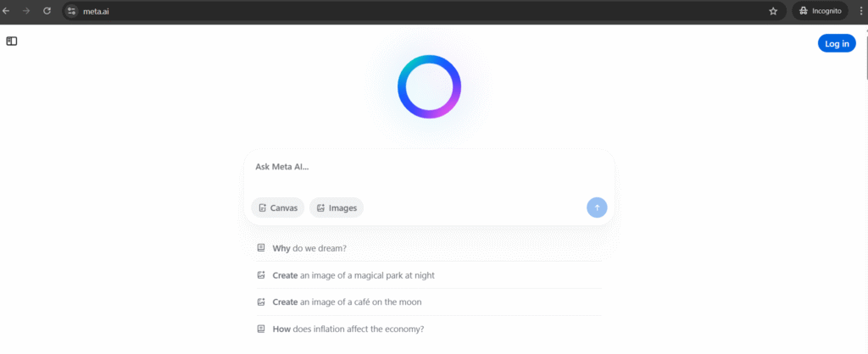The height and width of the screenshot is (354, 868).
Task: Choose the magical park at night suggestion
Action: click(x=353, y=275)
